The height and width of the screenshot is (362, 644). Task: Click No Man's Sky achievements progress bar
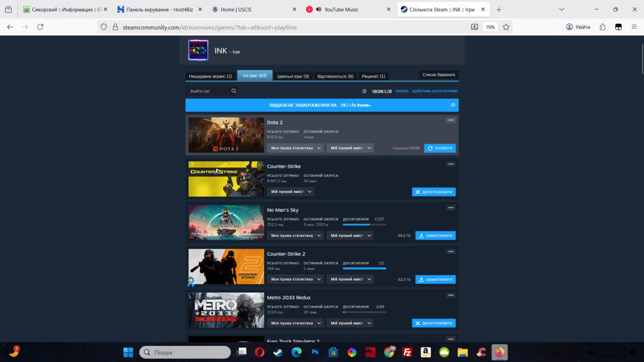pyautogui.click(x=364, y=225)
